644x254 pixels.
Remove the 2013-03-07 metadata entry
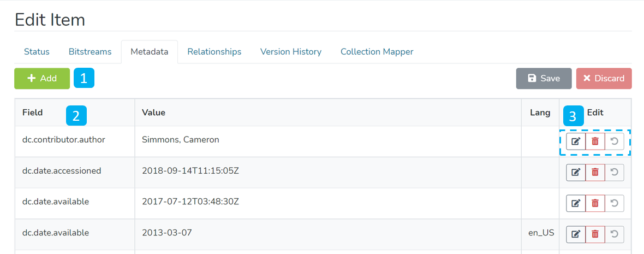(595, 234)
